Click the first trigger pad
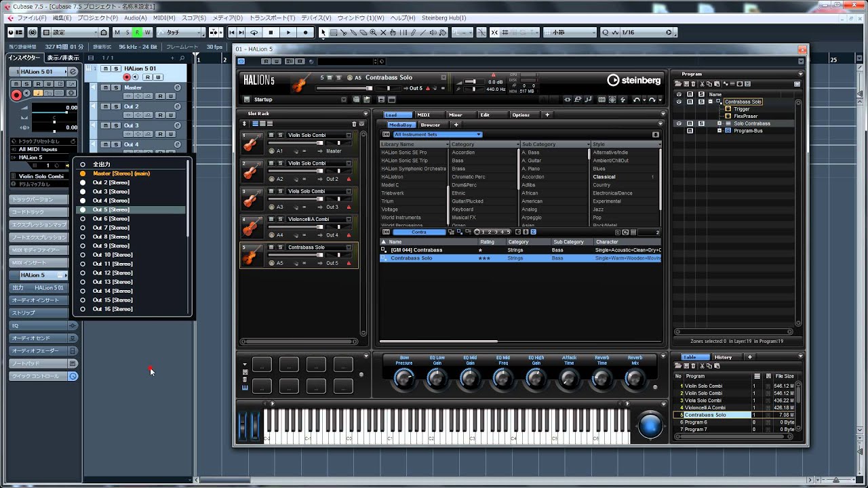This screenshot has width=868, height=488. [x=262, y=365]
